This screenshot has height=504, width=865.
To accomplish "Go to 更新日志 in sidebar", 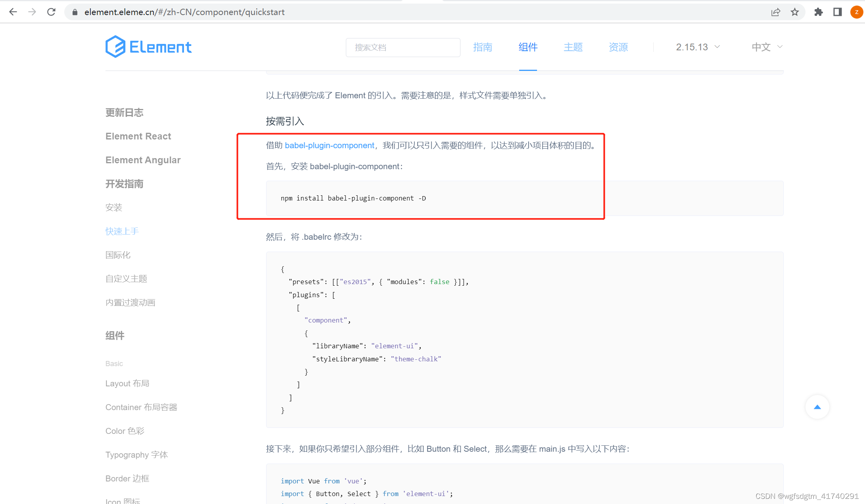I will 124,113.
